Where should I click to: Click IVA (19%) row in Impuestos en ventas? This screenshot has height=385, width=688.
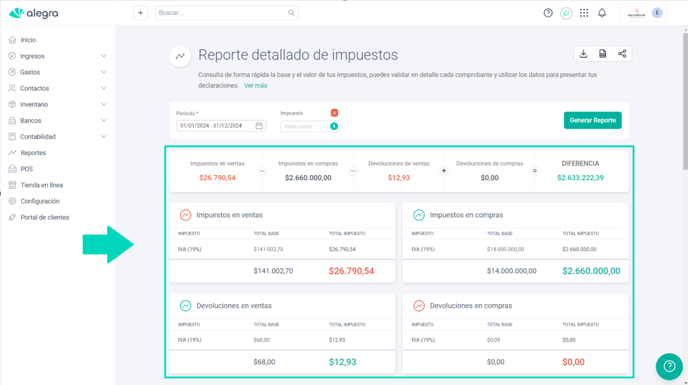(x=282, y=249)
